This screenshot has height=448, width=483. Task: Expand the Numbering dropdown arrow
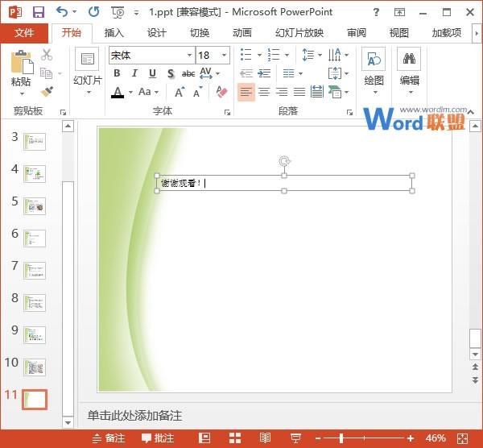(x=287, y=55)
